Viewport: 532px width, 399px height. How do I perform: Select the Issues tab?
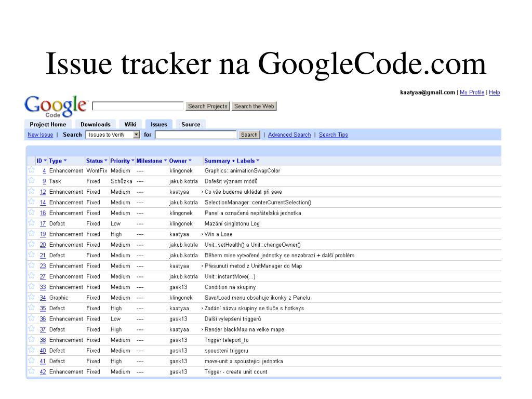[159, 125]
